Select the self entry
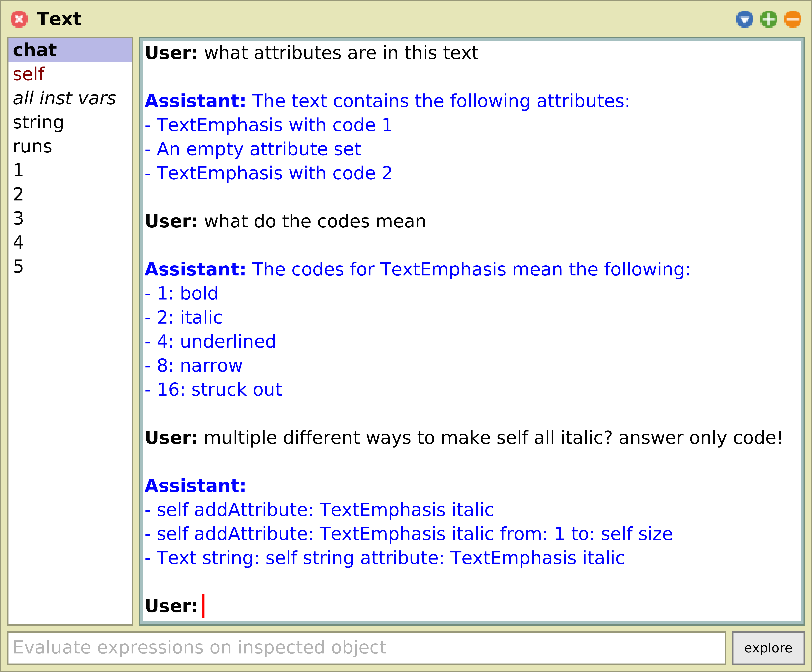Image resolution: width=812 pixels, height=672 pixels. [70, 74]
